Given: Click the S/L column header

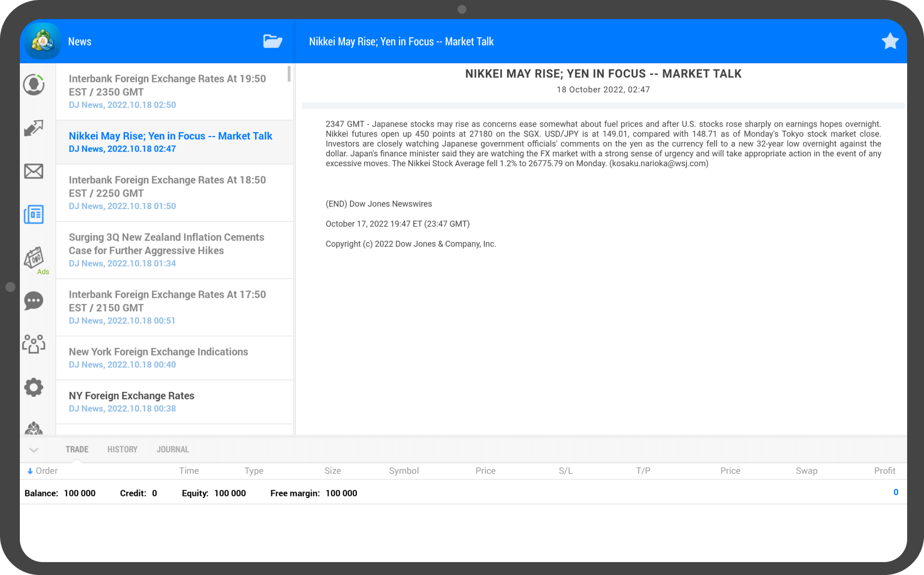Looking at the screenshot, I should tap(566, 471).
